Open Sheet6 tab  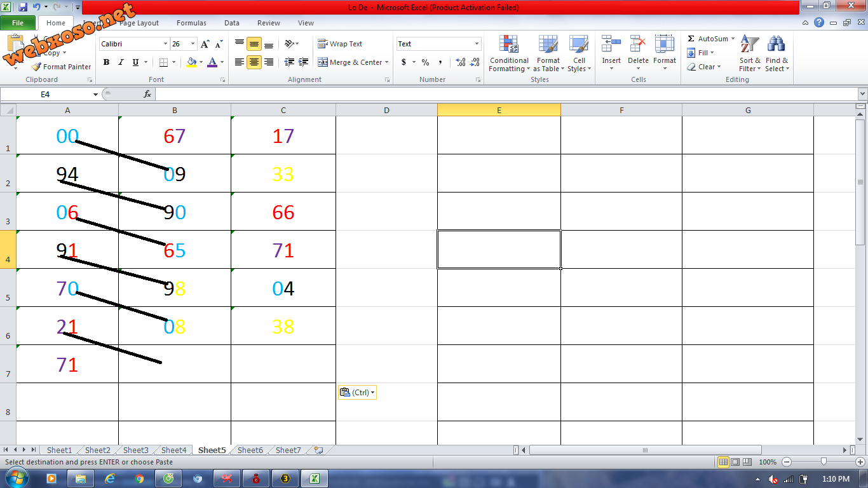250,450
